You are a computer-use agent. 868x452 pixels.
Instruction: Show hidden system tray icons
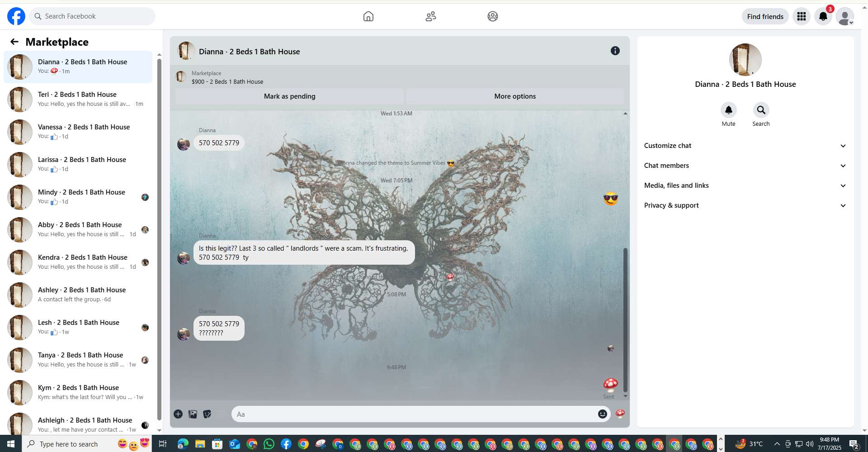click(x=777, y=444)
